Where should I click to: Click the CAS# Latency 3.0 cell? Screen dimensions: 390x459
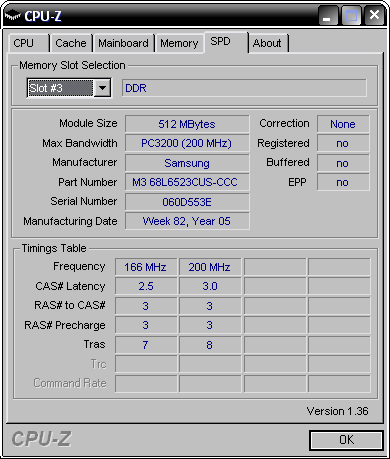210,286
